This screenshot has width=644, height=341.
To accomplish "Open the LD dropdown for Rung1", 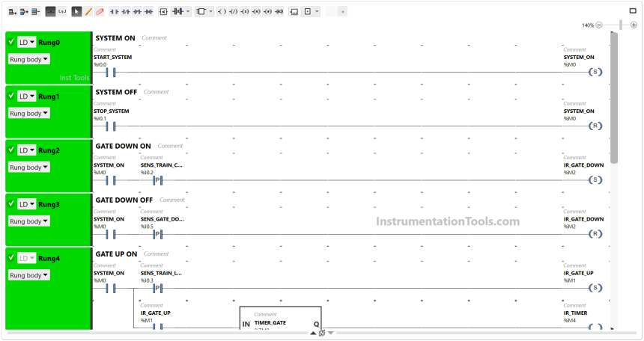I will pyautogui.click(x=27, y=96).
